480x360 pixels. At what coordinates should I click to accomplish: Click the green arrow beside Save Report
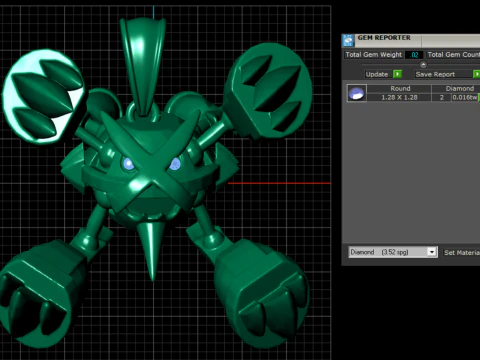point(477,74)
